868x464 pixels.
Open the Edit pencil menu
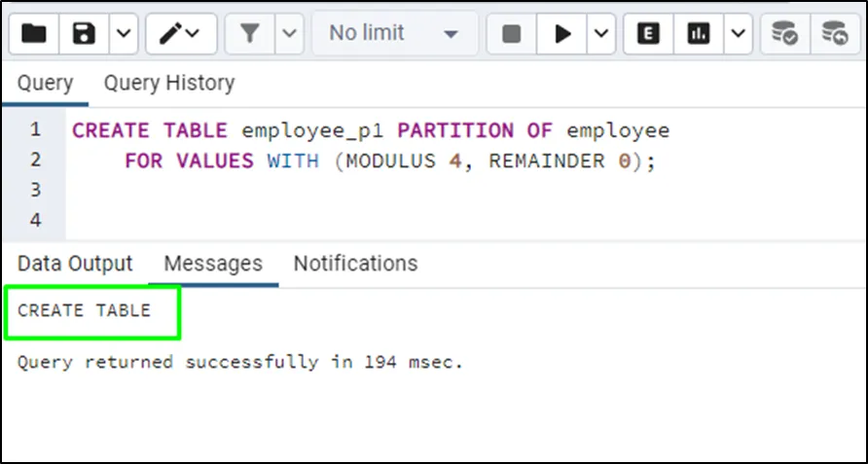coord(180,34)
